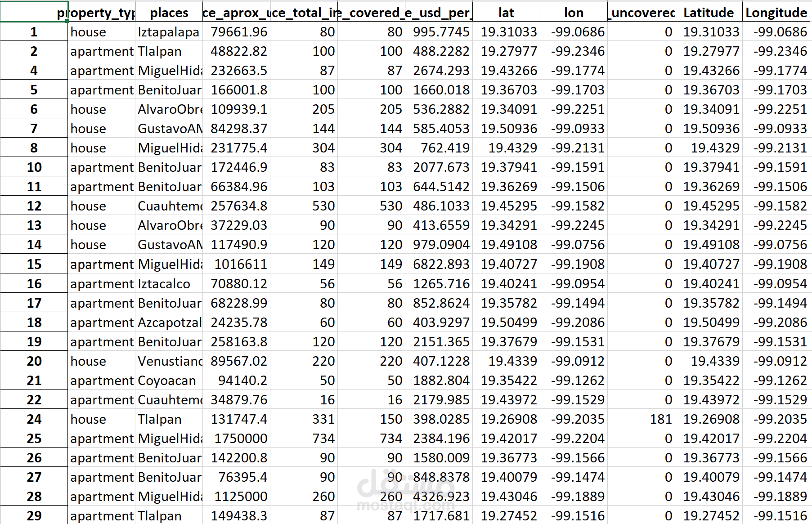Select the Iztapalapa place cell
Screen dimensions: 812x524
(x=169, y=32)
